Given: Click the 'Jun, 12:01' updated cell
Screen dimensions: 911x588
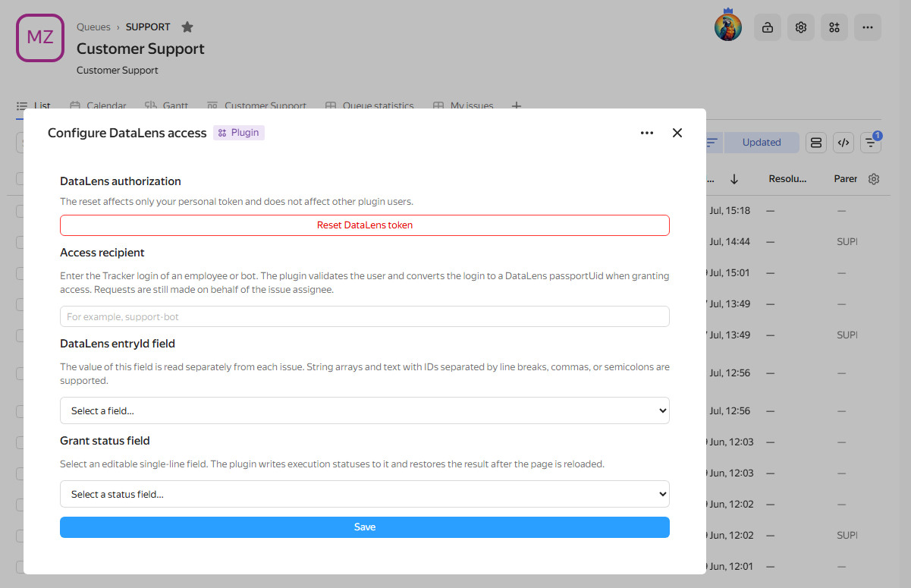Looking at the screenshot, I should click(x=730, y=566).
